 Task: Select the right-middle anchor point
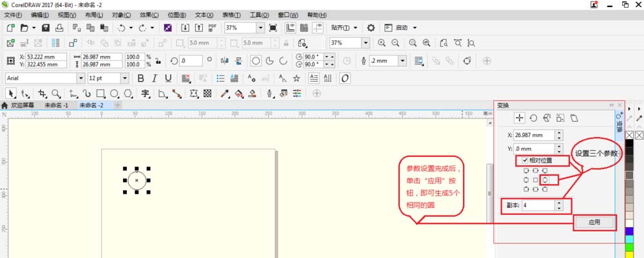[x=545, y=180]
